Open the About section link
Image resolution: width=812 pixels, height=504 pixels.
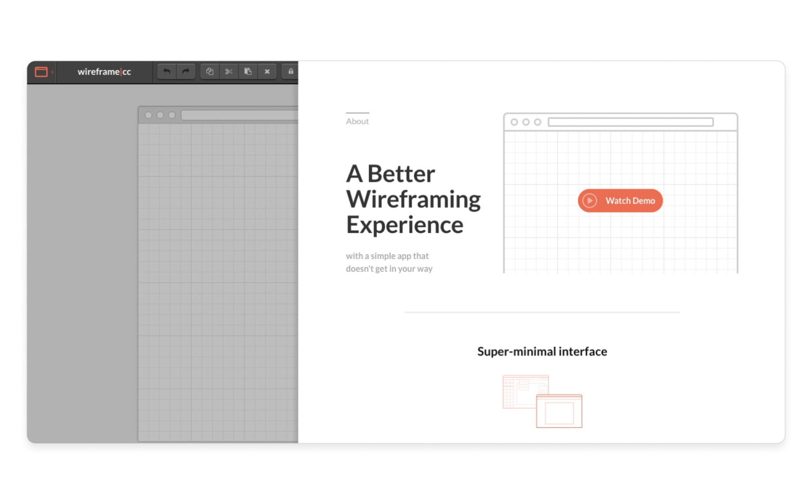point(357,121)
